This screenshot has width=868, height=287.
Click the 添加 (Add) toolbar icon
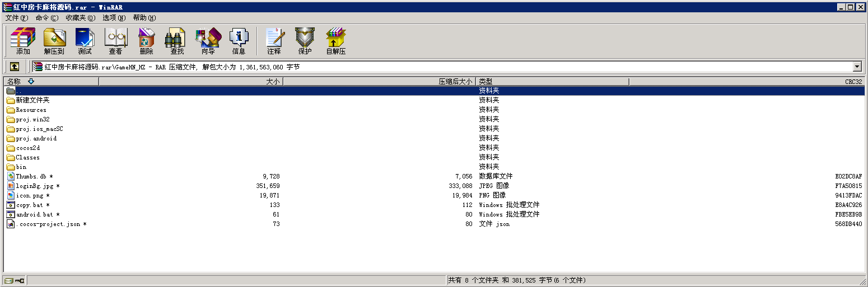[x=23, y=41]
